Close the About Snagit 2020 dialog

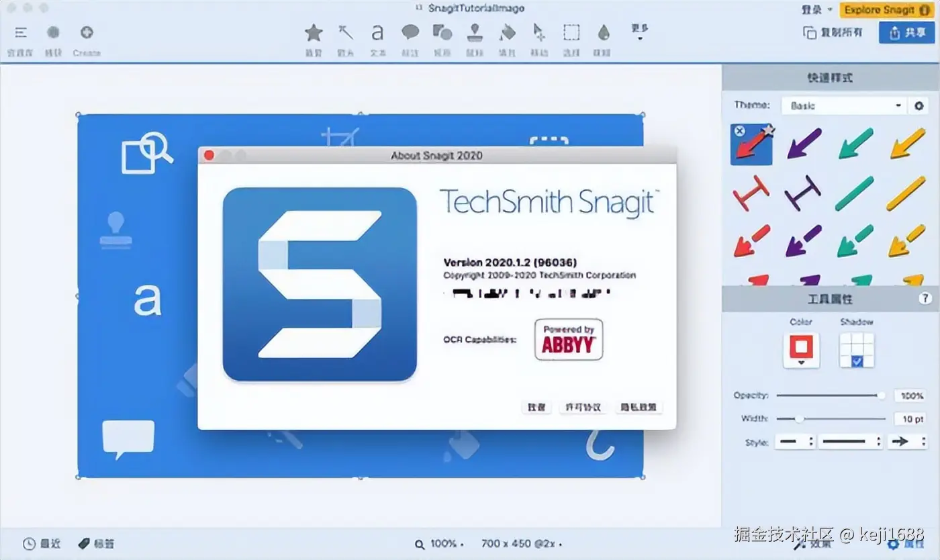pos(209,155)
